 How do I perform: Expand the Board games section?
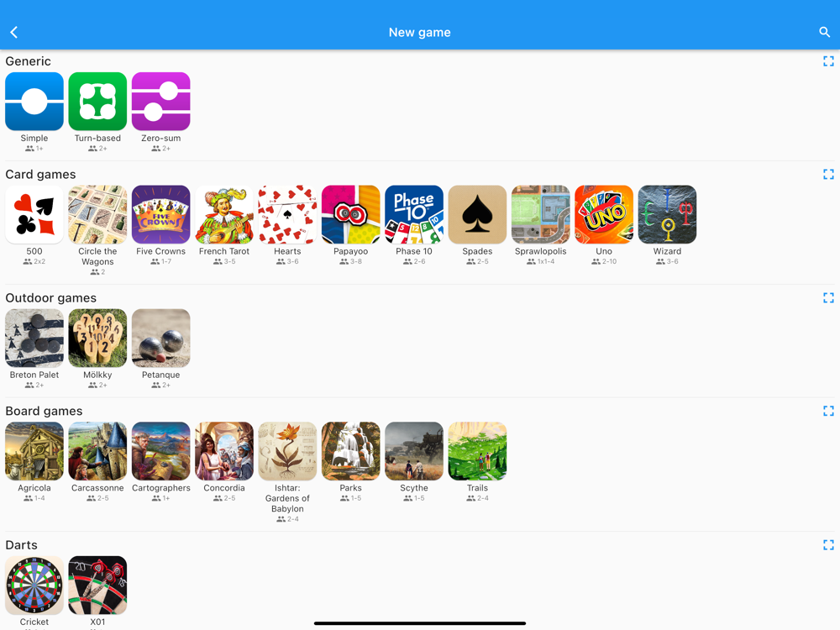click(x=828, y=411)
